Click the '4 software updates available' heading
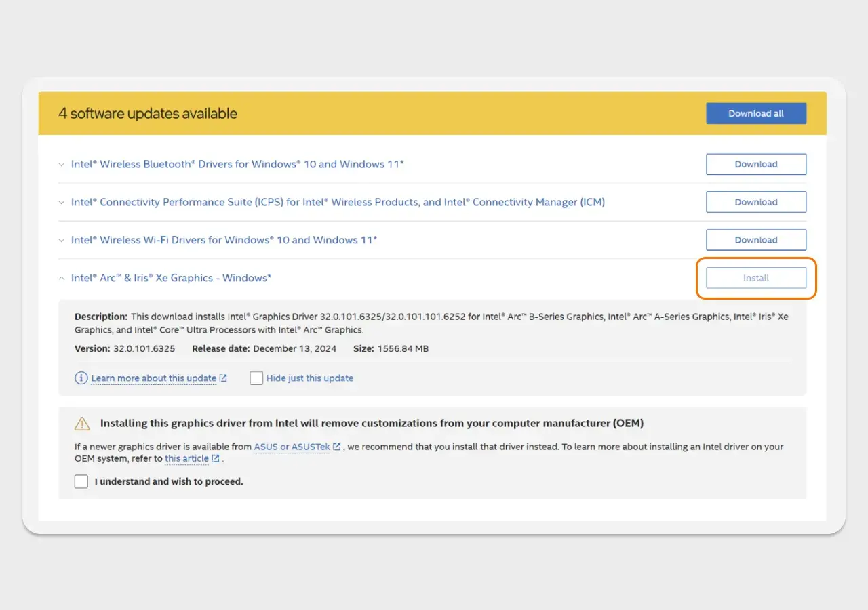Viewport: 868px width, 610px height. tap(148, 113)
